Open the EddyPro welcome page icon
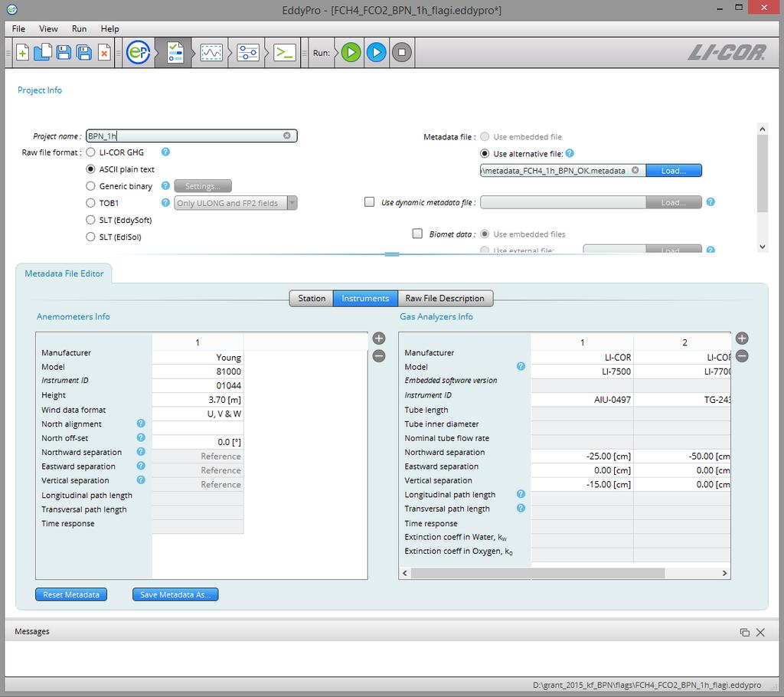 tap(138, 52)
